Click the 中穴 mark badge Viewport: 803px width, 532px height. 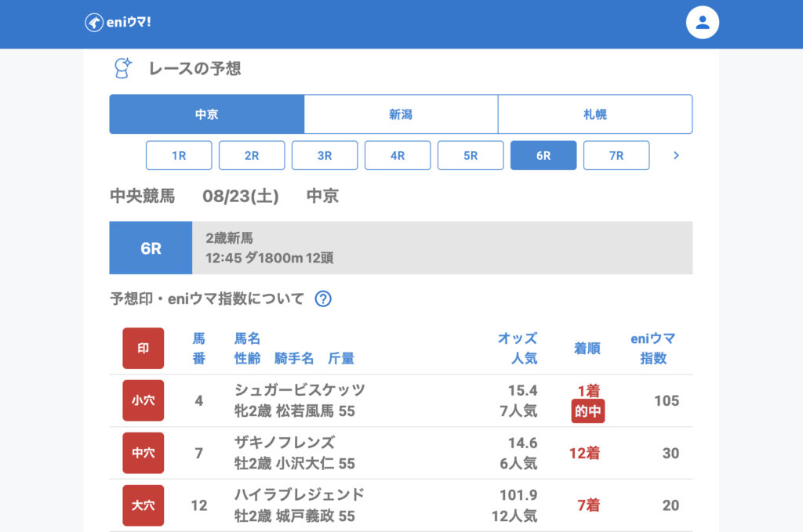click(144, 453)
